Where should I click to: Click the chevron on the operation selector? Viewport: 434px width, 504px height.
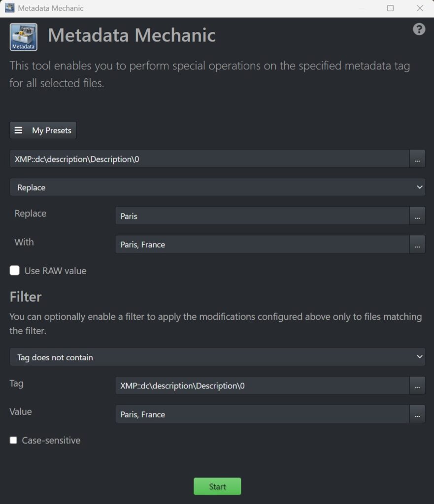[419, 187]
